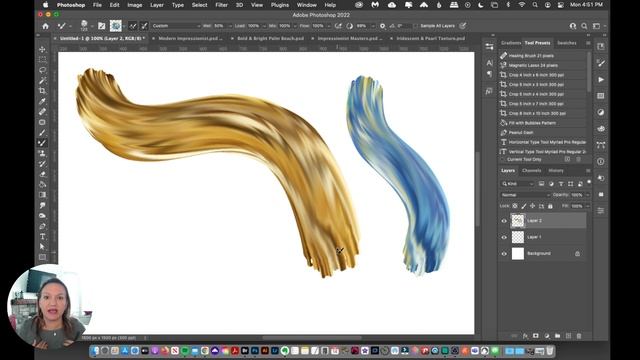Toggle the airbrush-style build-up icon
Image resolution: width=640 pixels, height=360 pixels.
pos(338,26)
